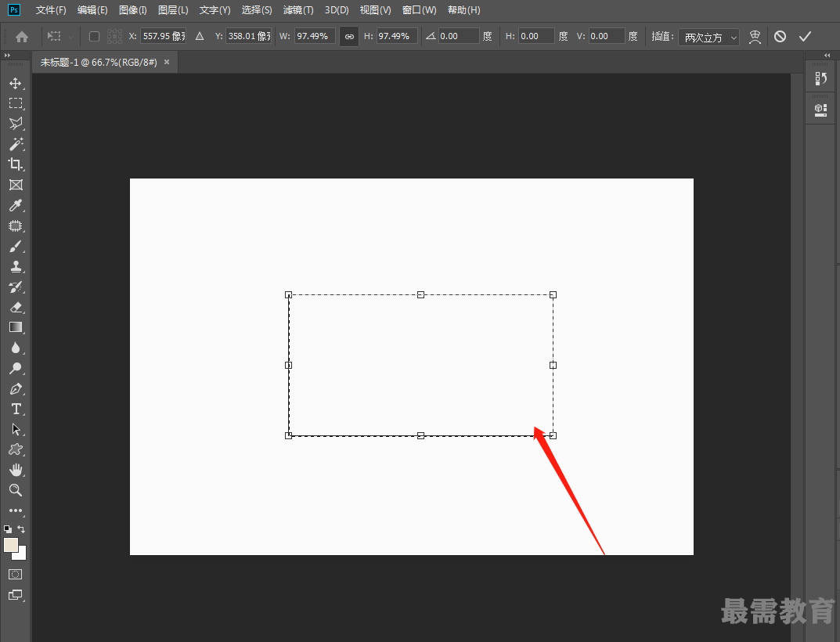Cancel the transform
The width and height of the screenshot is (840, 642).
[x=780, y=37]
